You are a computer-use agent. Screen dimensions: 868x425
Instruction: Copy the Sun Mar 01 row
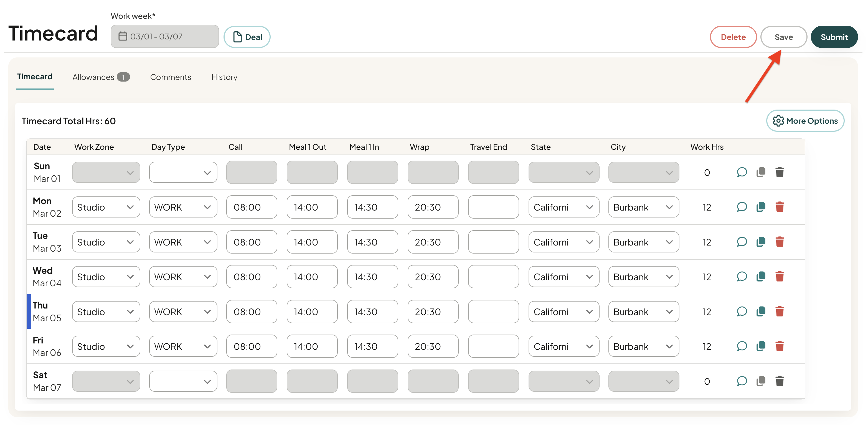(x=761, y=172)
